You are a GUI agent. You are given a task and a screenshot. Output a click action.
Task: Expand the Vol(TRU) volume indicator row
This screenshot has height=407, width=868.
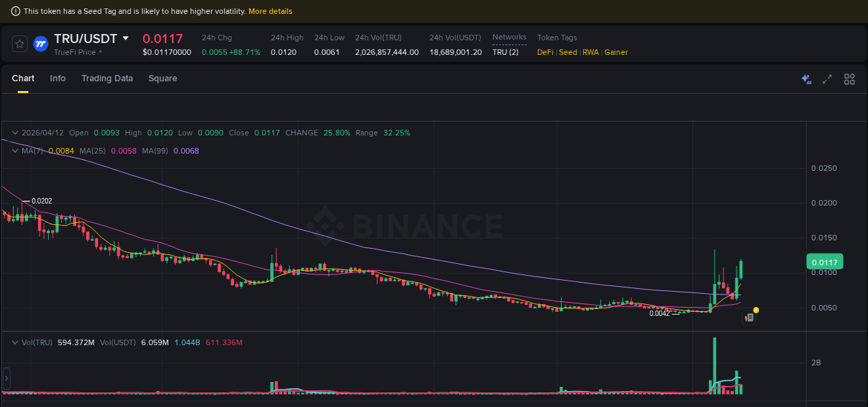pos(15,342)
